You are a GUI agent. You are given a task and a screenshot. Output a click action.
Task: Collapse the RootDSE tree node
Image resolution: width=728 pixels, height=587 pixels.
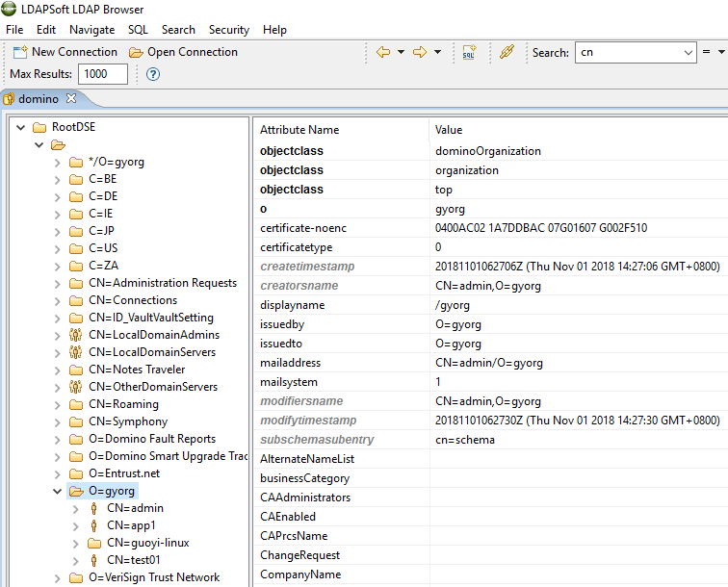click(x=20, y=127)
